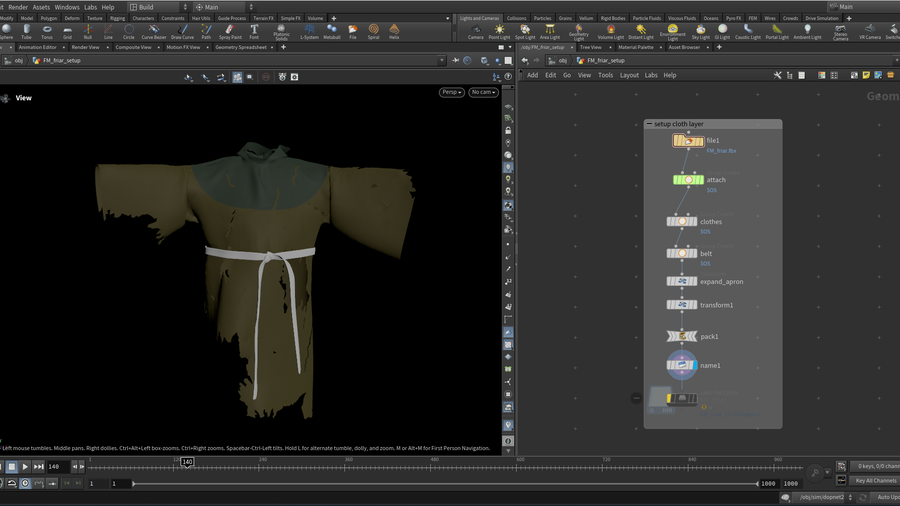This screenshot has width=900, height=506.
Task: Toggle the viewport display options info icon
Action: [508, 441]
